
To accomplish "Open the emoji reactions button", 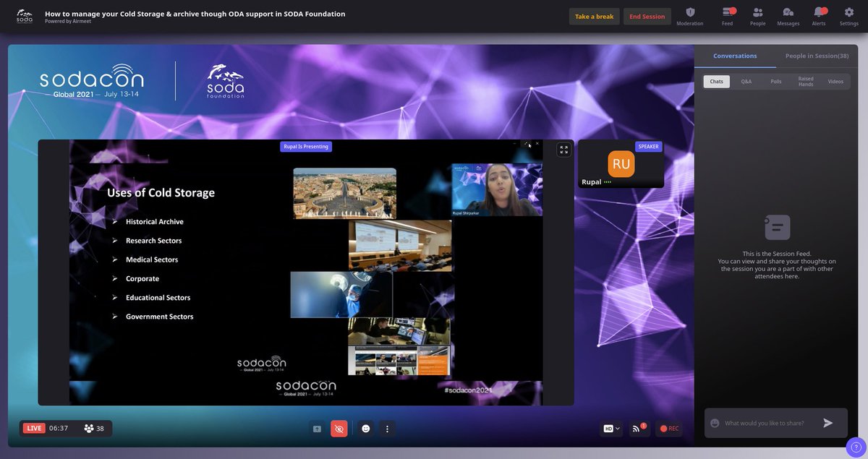I will [366, 429].
